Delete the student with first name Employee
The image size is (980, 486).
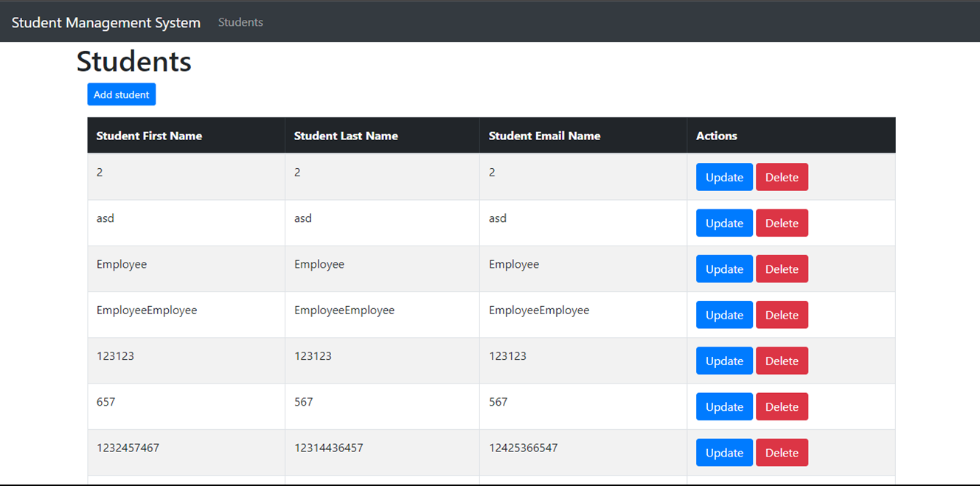tap(782, 269)
